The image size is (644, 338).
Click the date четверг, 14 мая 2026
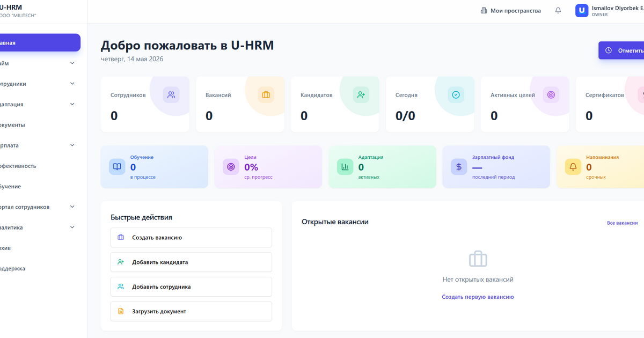click(132, 59)
